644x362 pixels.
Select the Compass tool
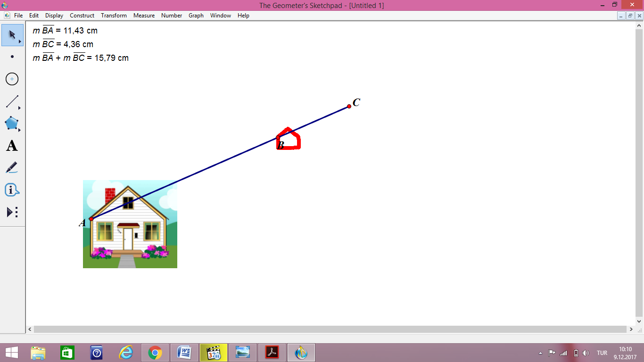coord(11,79)
